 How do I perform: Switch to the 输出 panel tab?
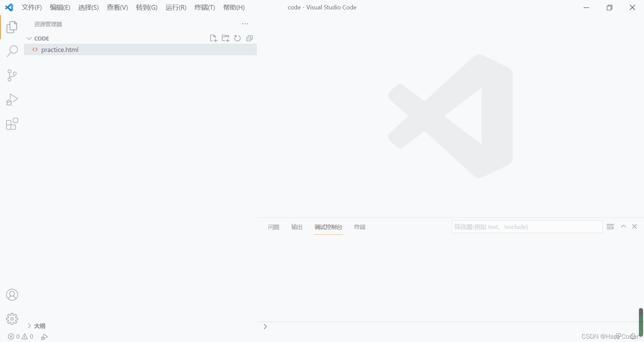click(x=297, y=227)
